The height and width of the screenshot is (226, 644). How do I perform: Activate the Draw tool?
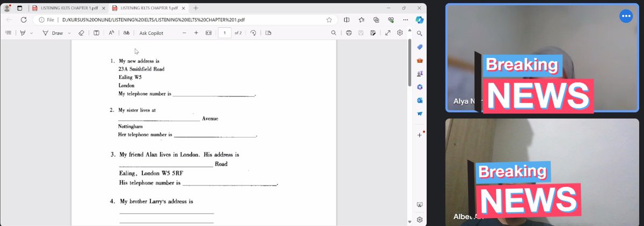[53, 33]
